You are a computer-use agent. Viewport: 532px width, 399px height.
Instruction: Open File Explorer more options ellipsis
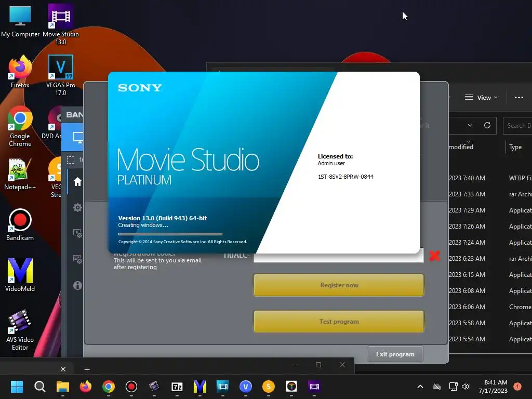(519, 97)
